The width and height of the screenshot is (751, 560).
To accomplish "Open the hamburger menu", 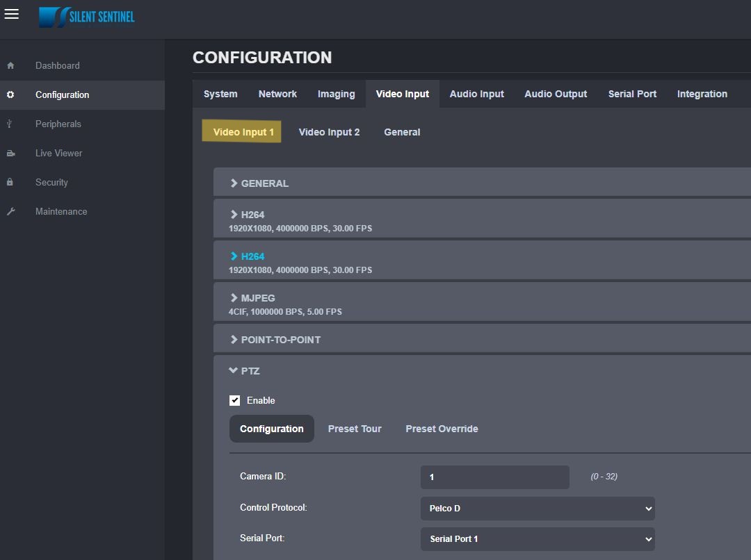I will (x=12, y=15).
